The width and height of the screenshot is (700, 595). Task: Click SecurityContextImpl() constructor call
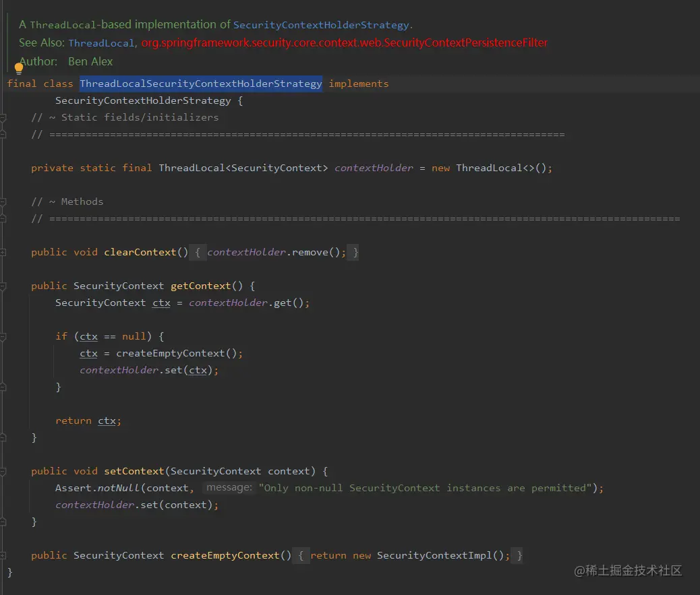[440, 555]
